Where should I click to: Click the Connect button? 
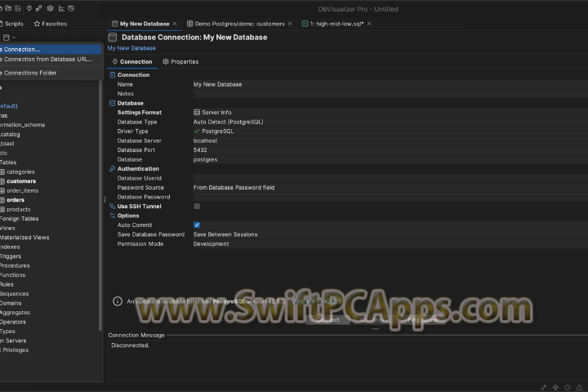click(x=327, y=319)
